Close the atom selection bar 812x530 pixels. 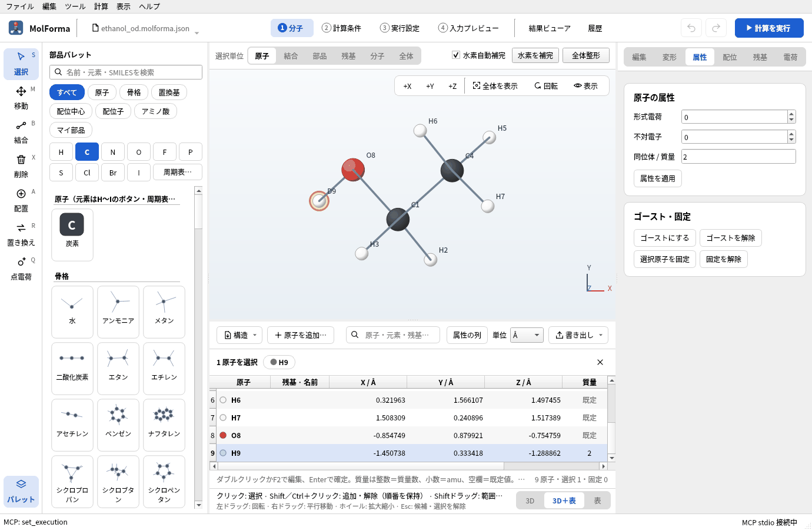[600, 362]
